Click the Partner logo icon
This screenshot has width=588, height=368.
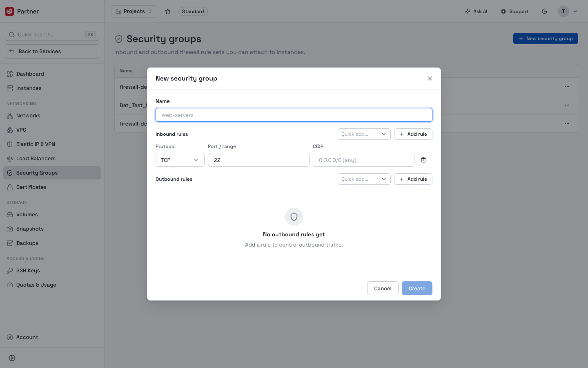(x=9, y=11)
